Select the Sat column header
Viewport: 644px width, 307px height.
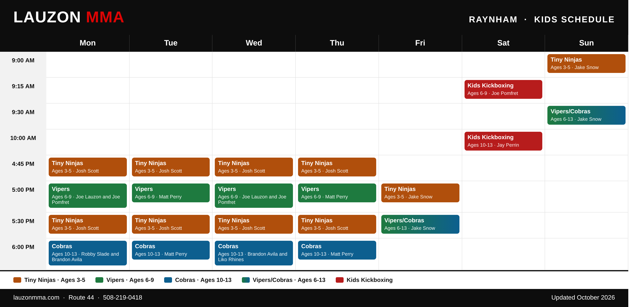click(x=503, y=43)
